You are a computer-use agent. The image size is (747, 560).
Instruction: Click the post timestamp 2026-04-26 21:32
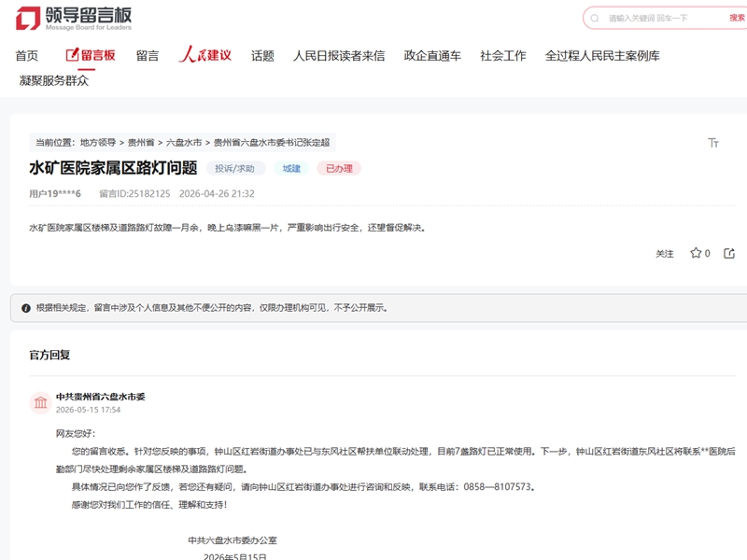point(217,194)
